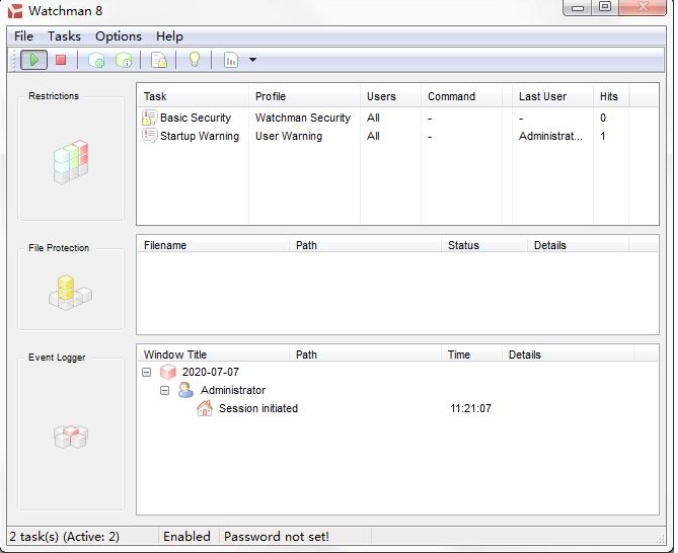Sort by the Last User column header

pos(553,96)
